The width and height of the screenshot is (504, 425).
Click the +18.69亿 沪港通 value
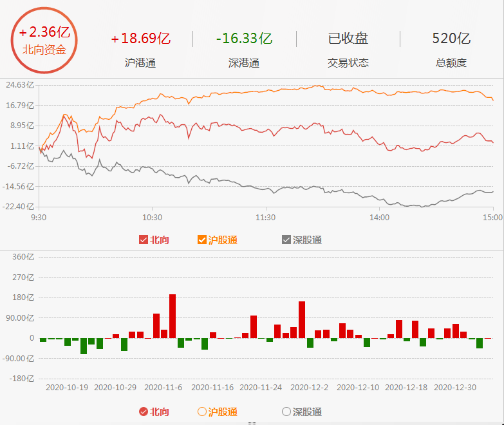(x=140, y=39)
